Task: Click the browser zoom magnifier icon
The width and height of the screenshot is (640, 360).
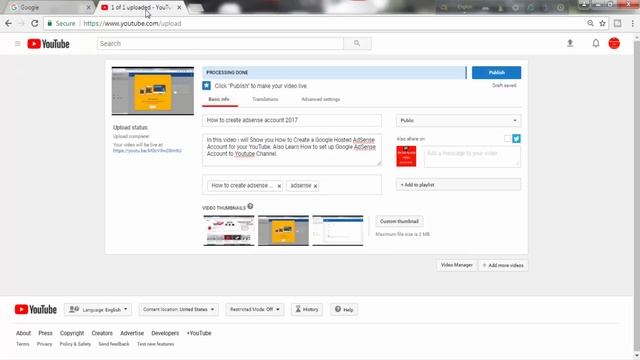Action: (590, 24)
